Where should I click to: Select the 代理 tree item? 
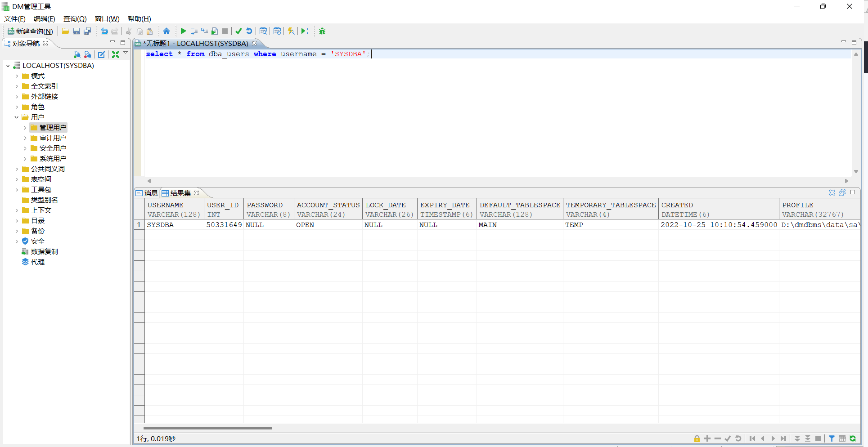pos(33,262)
